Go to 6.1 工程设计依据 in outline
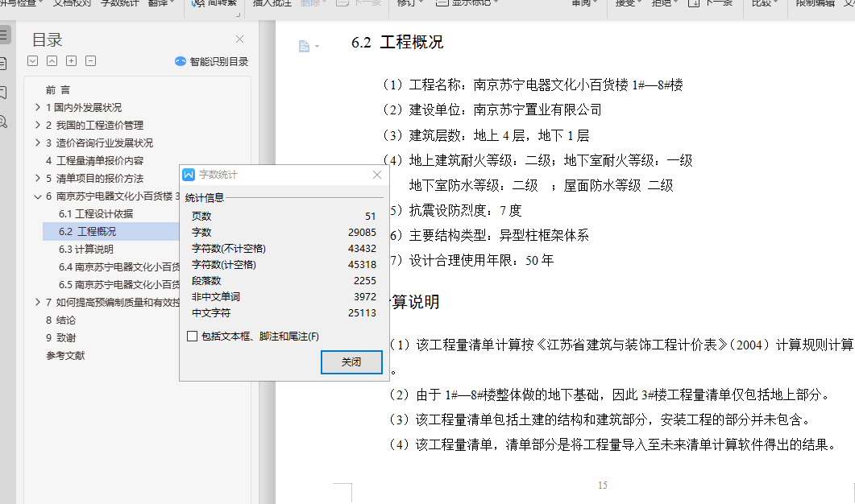Screen dimensions: 855x504 click(x=96, y=213)
